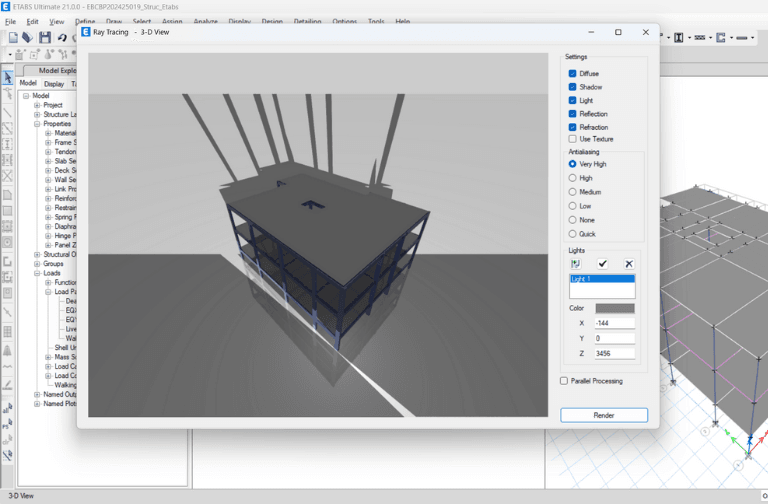Click the Open file toolbar icon
Viewport: 768px width, 504px height.
(28, 38)
